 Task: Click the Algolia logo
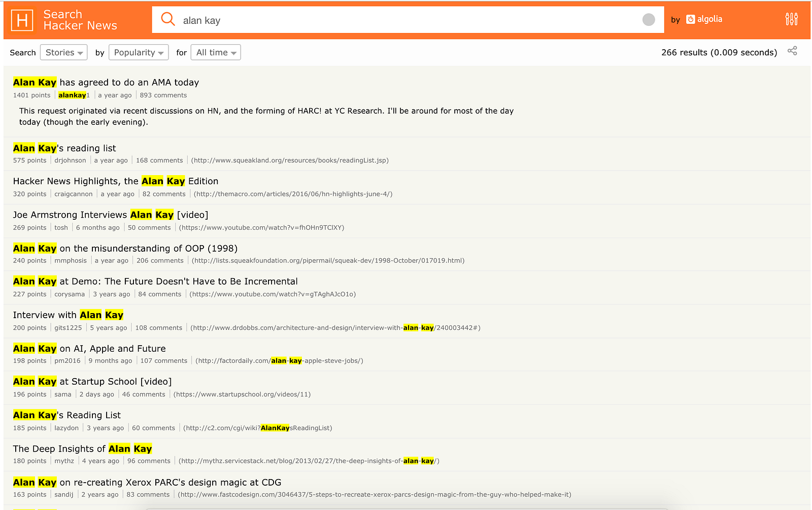coord(704,19)
